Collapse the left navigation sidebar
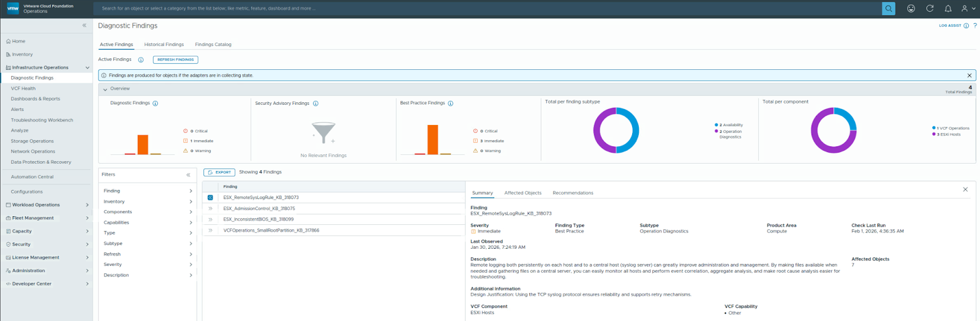Image resolution: width=980 pixels, height=321 pixels. (85, 25)
